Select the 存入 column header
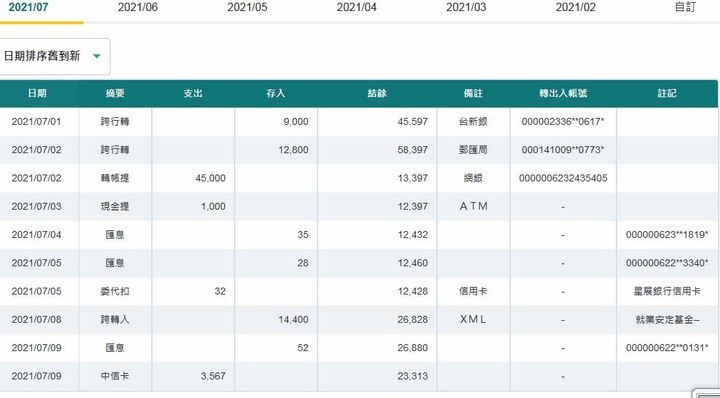Screen dimensions: 720x398 (x=276, y=94)
